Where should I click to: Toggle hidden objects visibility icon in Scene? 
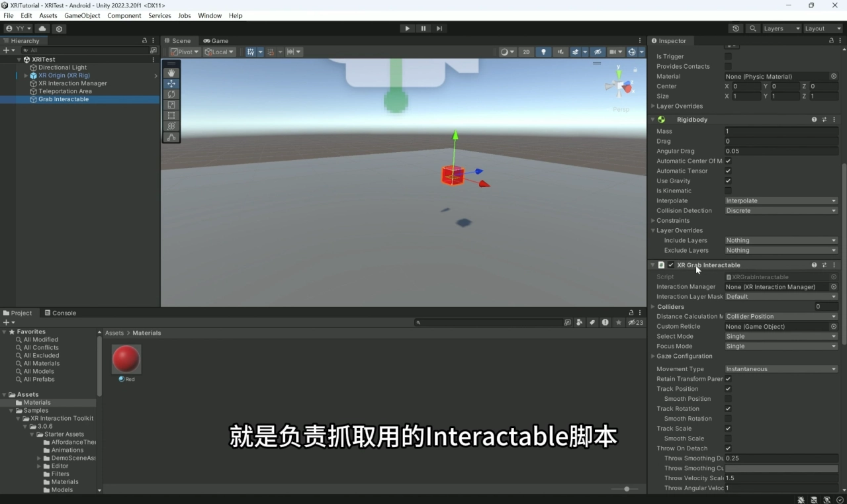coord(597,52)
